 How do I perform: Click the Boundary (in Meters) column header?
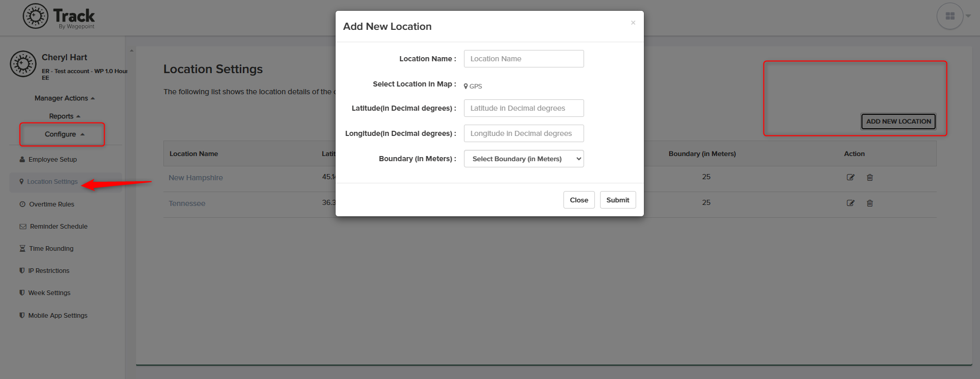(x=702, y=154)
